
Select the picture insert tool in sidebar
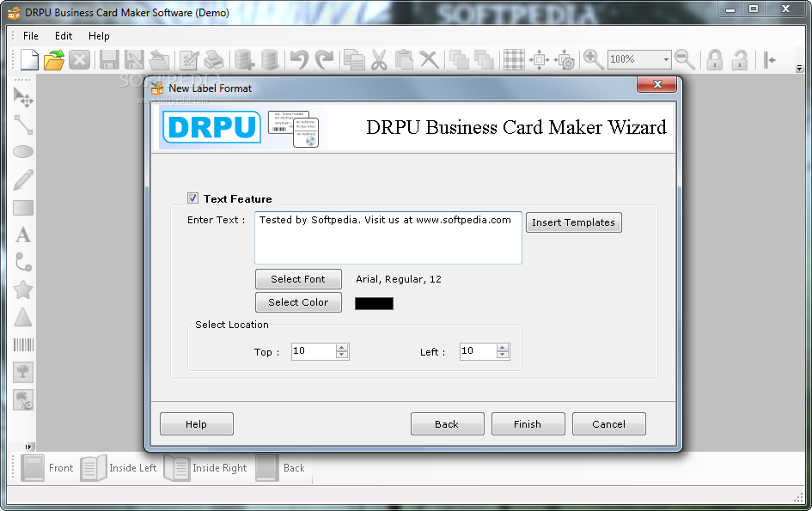tap(23, 372)
